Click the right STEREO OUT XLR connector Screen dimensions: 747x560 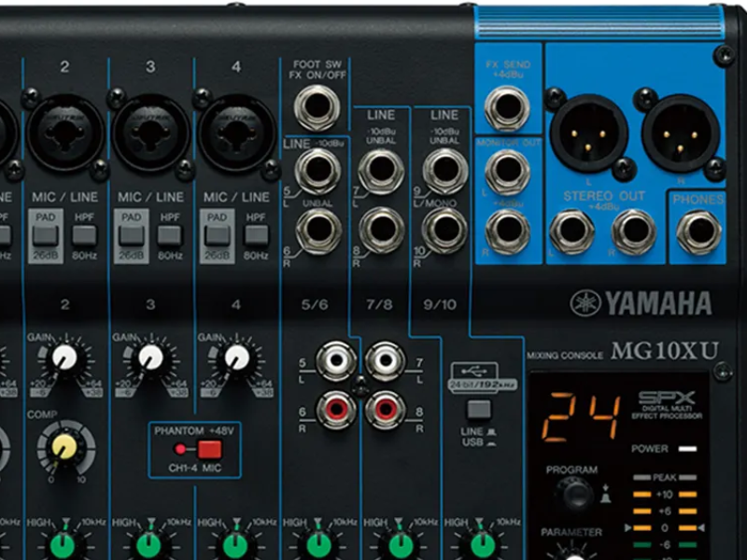pyautogui.click(x=680, y=132)
